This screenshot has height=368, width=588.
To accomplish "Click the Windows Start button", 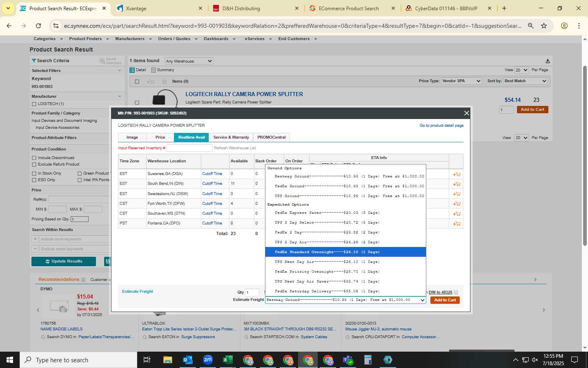I will (10, 360).
